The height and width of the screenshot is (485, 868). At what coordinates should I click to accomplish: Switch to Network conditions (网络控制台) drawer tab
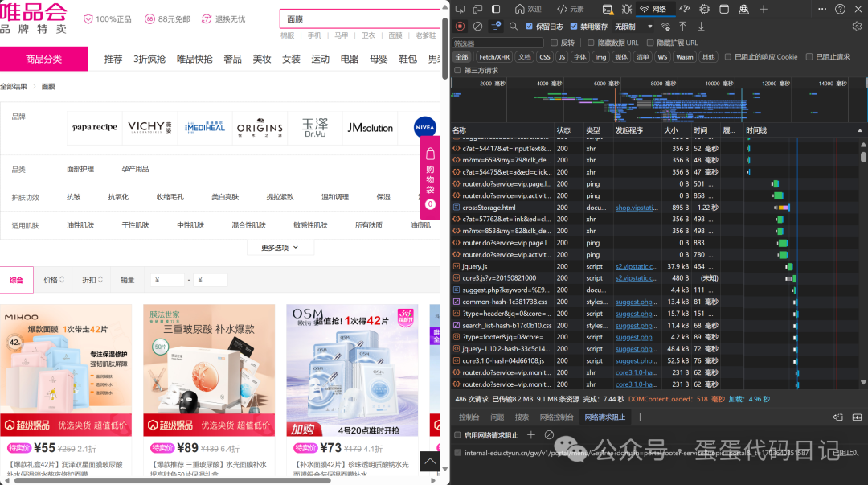(x=556, y=417)
